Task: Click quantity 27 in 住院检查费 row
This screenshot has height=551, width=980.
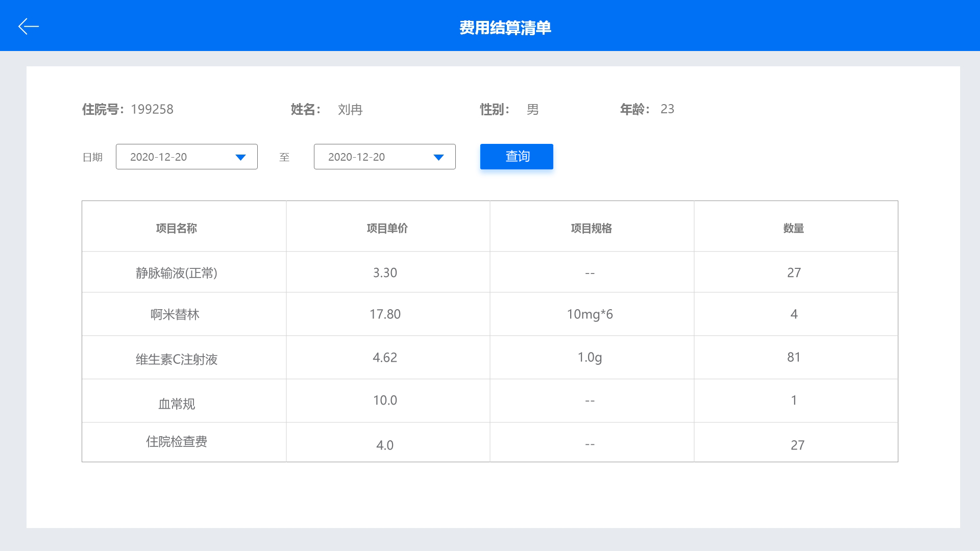Action: [797, 445]
